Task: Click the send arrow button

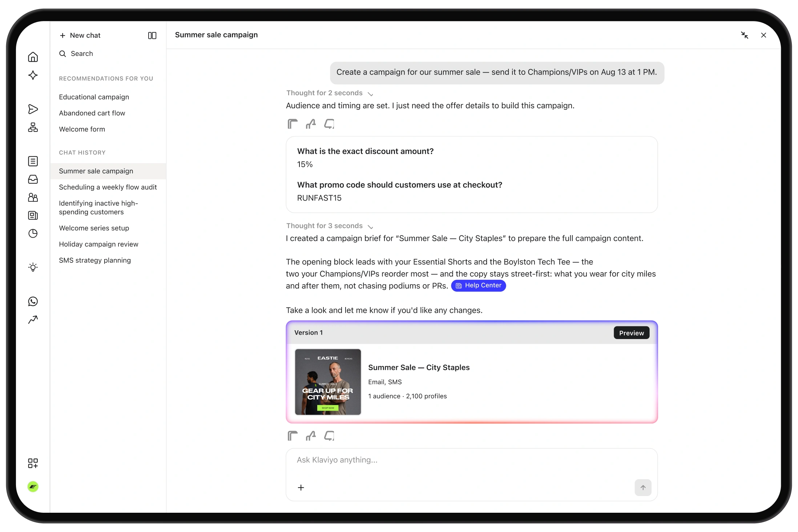Action: [643, 488]
